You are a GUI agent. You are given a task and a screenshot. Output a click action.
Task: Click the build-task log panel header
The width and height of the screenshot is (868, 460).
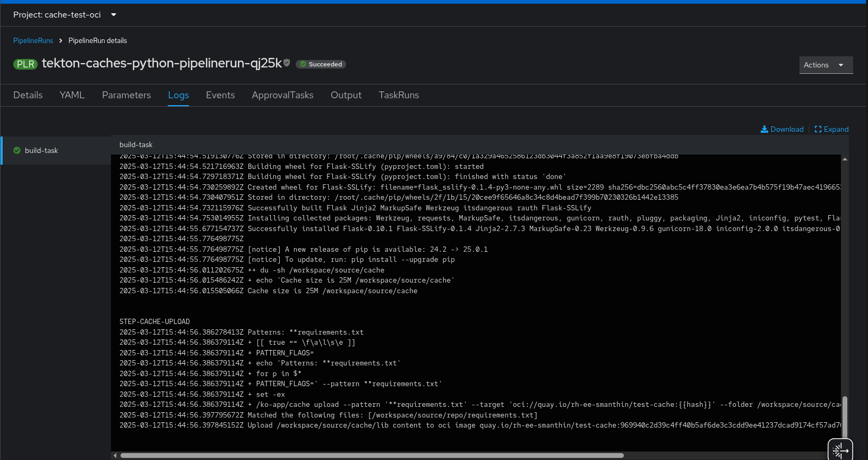tap(480, 144)
